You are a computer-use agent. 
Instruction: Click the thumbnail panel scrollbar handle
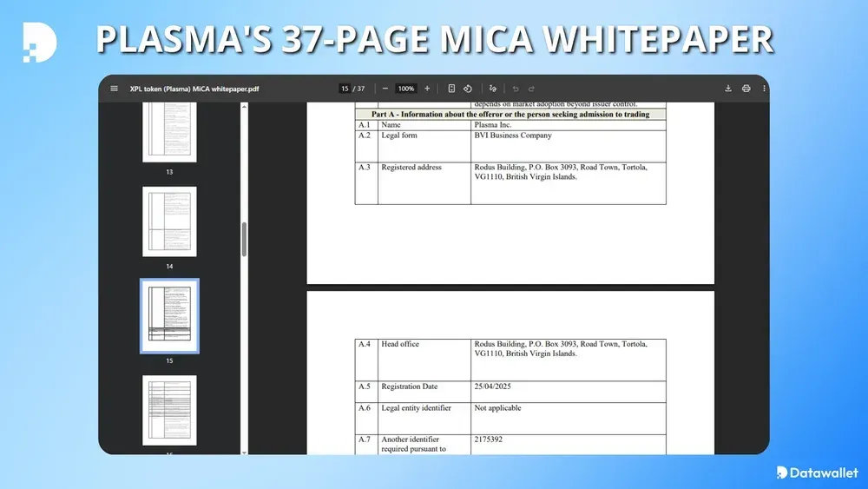244,239
